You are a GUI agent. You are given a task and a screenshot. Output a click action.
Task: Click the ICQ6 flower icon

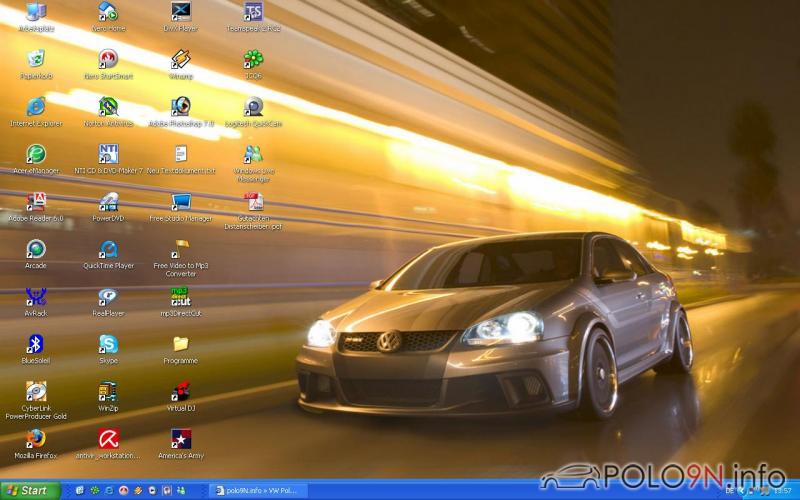[254, 60]
